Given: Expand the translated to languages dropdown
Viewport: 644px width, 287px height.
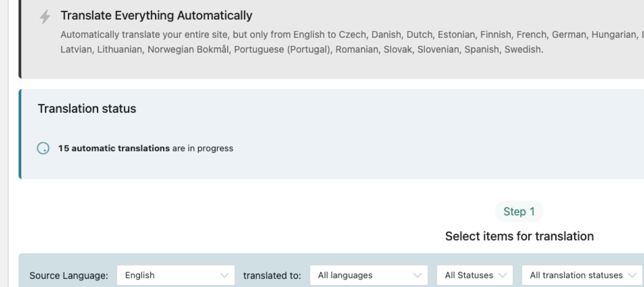Looking at the screenshot, I should [369, 276].
